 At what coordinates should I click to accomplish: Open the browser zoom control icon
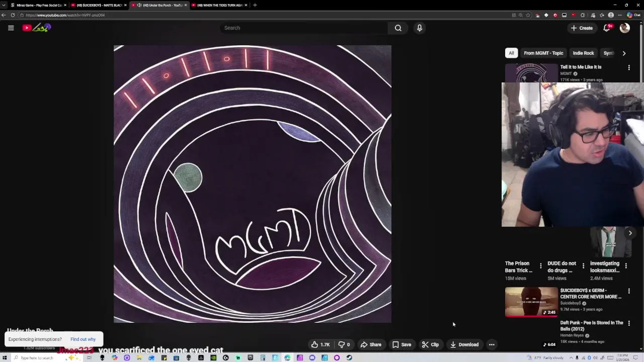click(521, 15)
